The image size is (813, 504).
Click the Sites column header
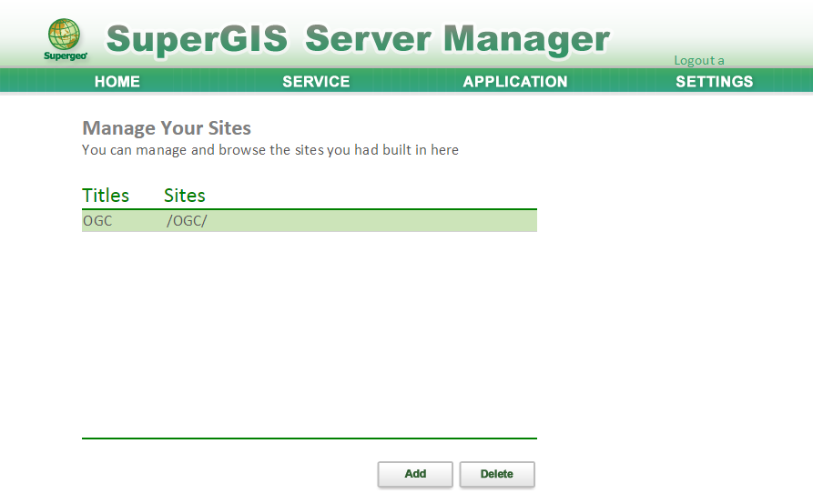[x=185, y=196]
